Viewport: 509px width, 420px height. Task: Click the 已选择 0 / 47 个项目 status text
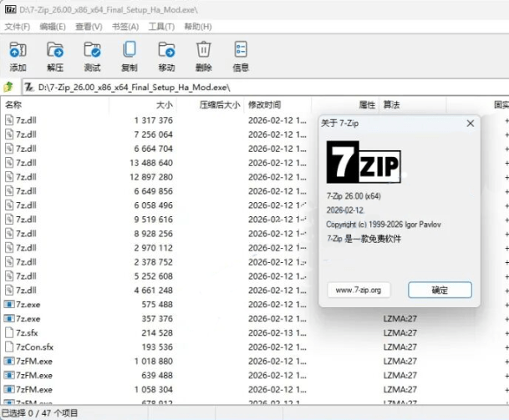[40, 413]
